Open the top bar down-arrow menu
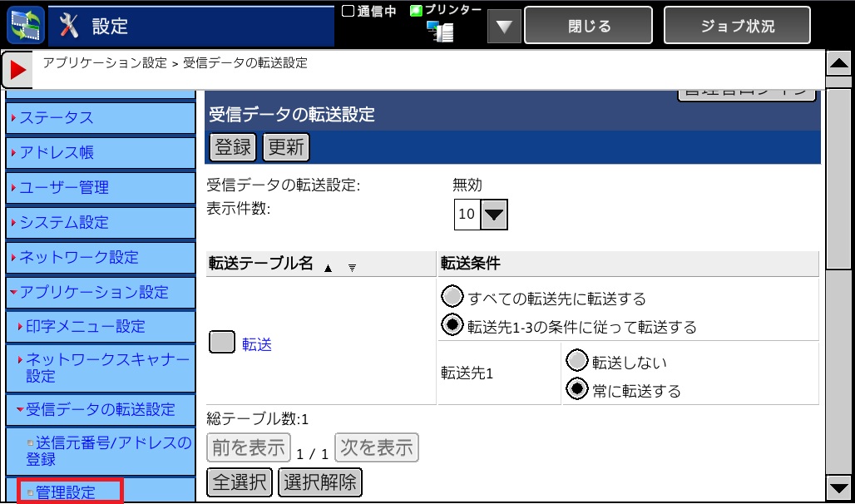 point(503,27)
